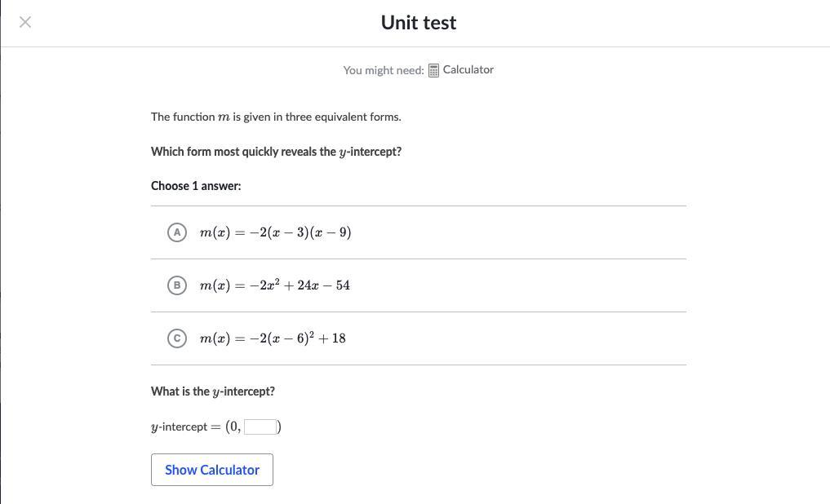Focus the y-intercept answer input box
Screen dimensions: 830x504
click(x=260, y=427)
